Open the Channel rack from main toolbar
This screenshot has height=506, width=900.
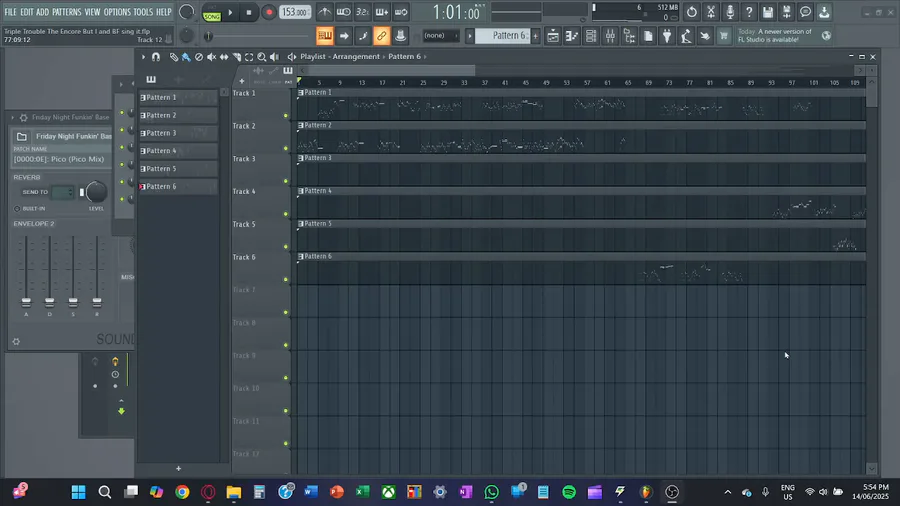[x=591, y=36]
